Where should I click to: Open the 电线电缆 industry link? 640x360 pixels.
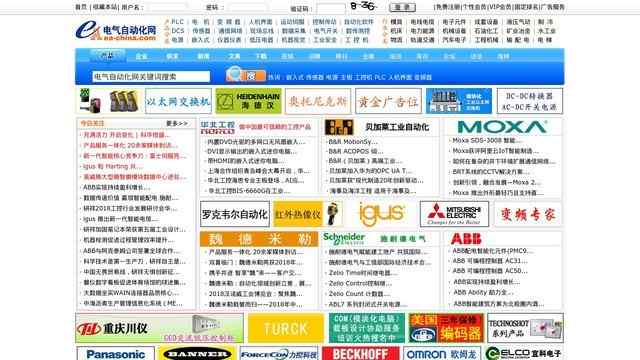422,22
